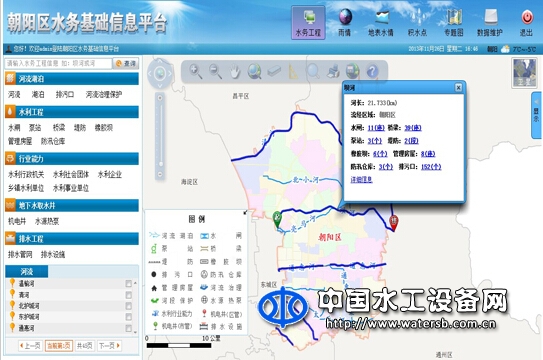Go to 上一页 in river list
The width and height of the screenshot is (543, 360).
click(x=30, y=345)
